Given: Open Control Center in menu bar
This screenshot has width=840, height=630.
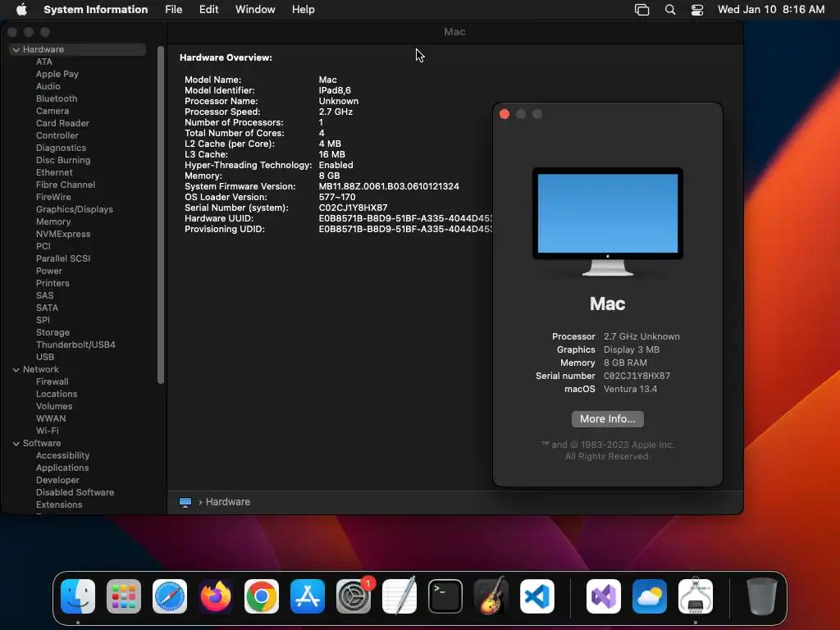Looking at the screenshot, I should point(697,10).
